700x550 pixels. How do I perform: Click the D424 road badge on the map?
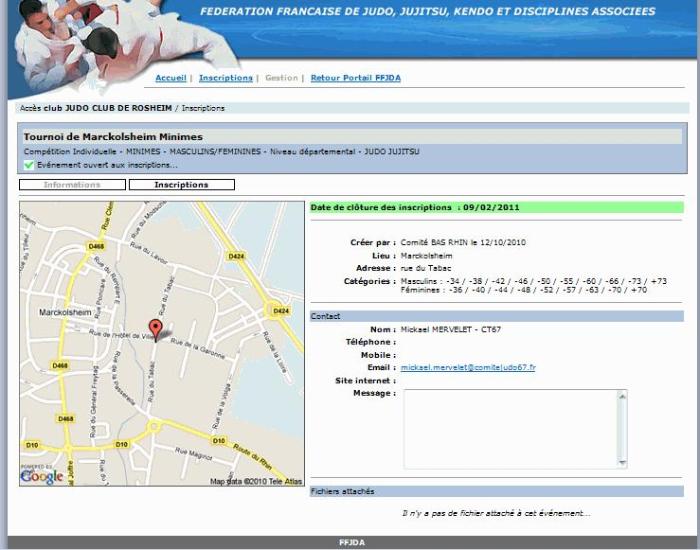[x=236, y=256]
